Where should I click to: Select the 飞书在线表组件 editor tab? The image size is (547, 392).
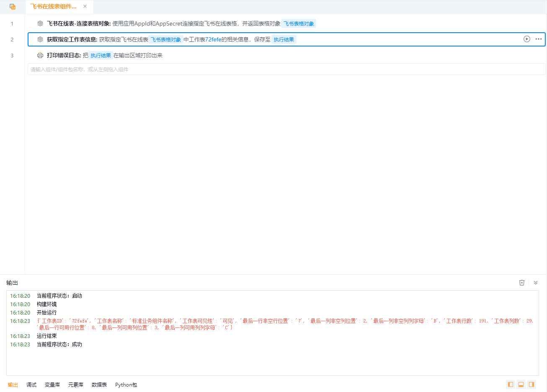pyautogui.click(x=54, y=7)
